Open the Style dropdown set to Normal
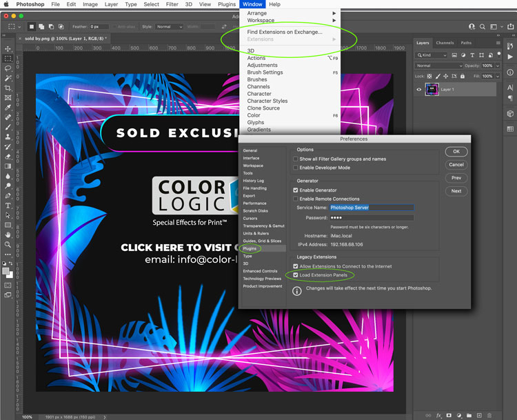Screen dimensions: 517x420 pos(169,27)
